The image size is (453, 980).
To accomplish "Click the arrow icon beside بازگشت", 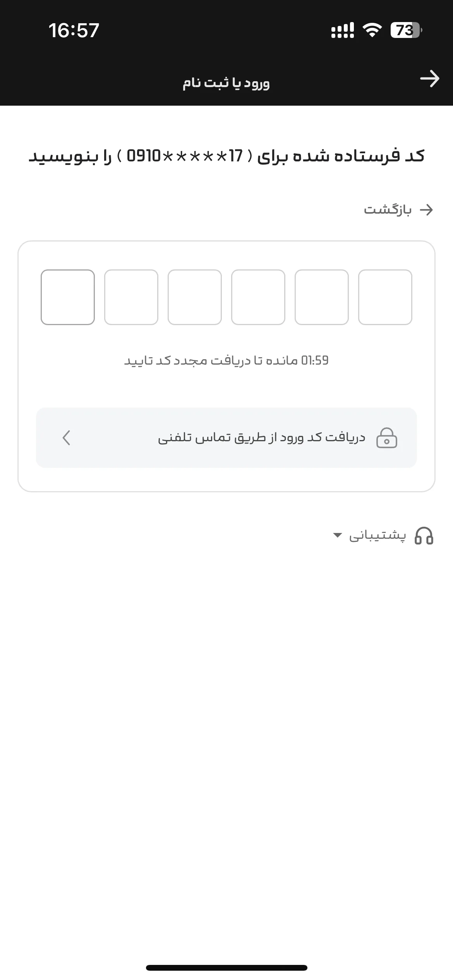I will pyautogui.click(x=426, y=210).
